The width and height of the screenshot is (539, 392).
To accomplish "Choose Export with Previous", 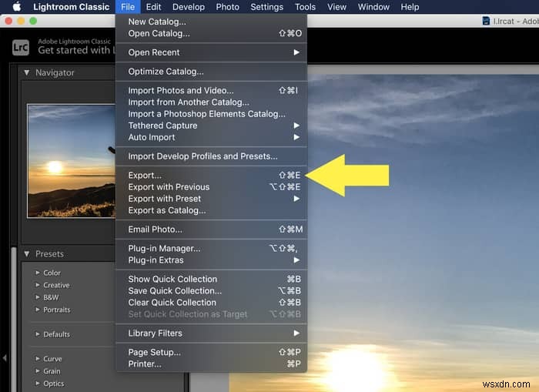I will pyautogui.click(x=211, y=186).
